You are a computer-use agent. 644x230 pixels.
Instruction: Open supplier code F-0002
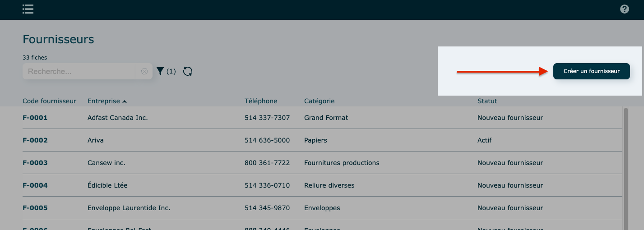pyautogui.click(x=35, y=140)
